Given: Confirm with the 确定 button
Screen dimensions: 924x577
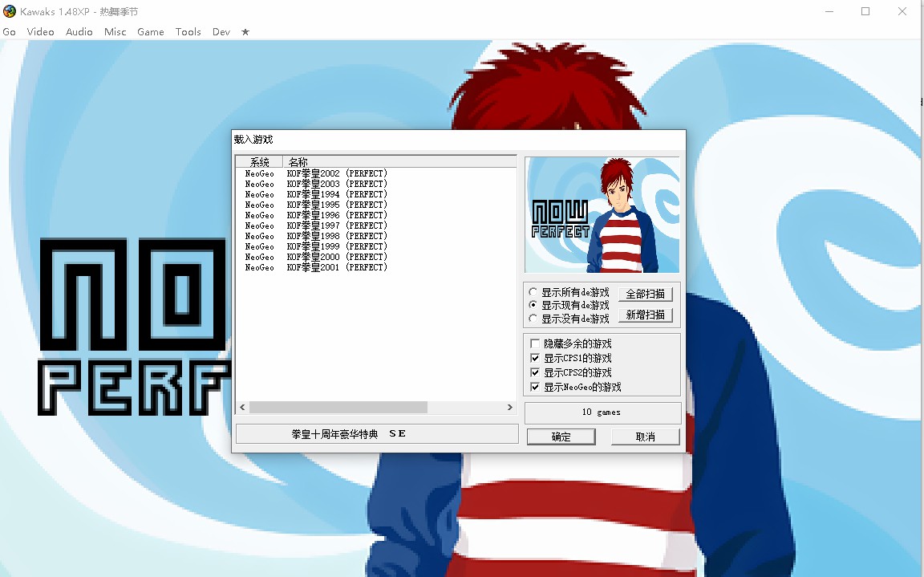Looking at the screenshot, I should (561, 437).
